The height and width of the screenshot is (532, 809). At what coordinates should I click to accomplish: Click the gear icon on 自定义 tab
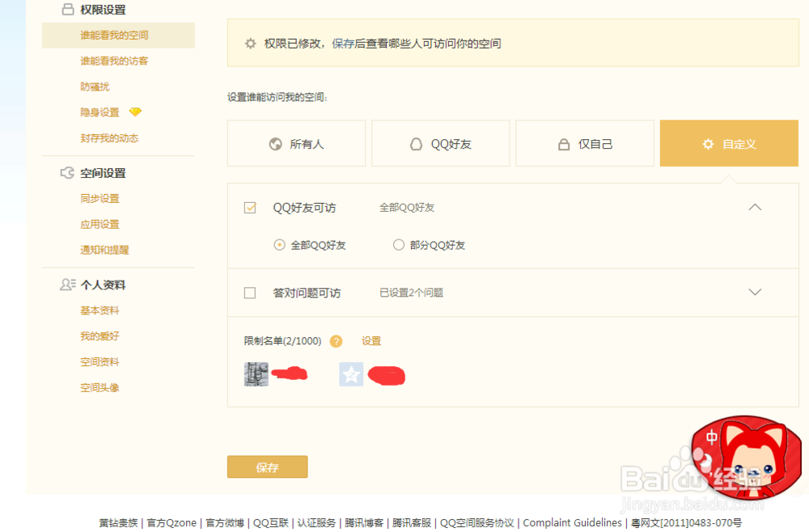pos(708,143)
